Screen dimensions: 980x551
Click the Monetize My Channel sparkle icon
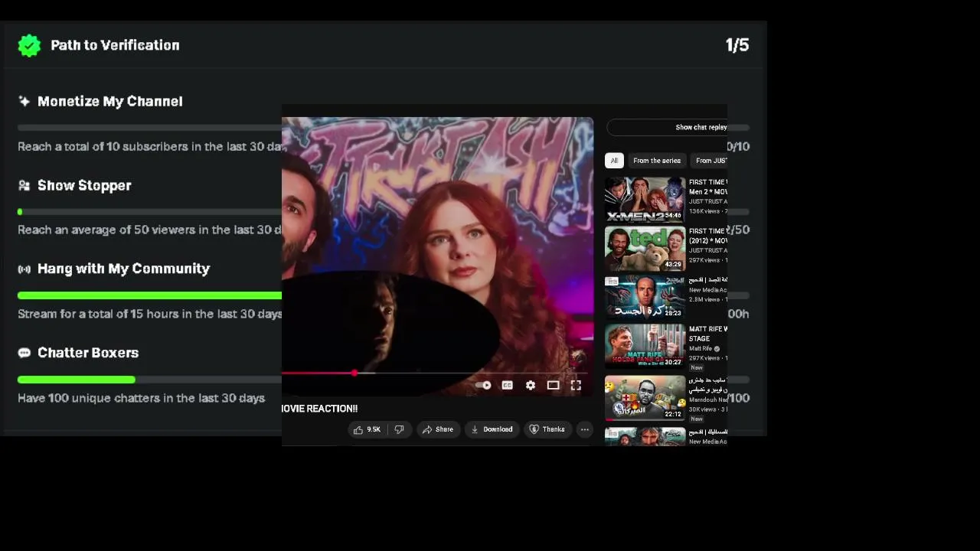(x=24, y=101)
